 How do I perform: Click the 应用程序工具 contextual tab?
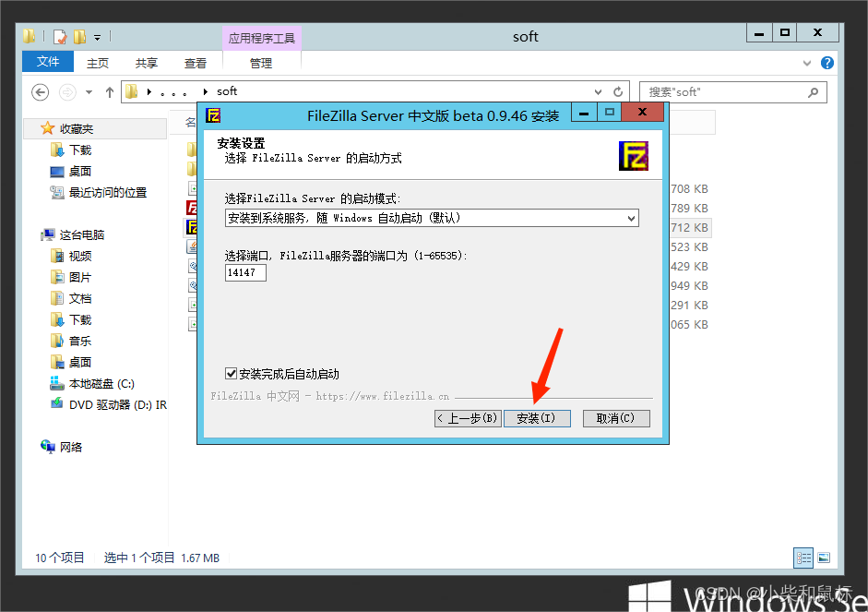(262, 38)
